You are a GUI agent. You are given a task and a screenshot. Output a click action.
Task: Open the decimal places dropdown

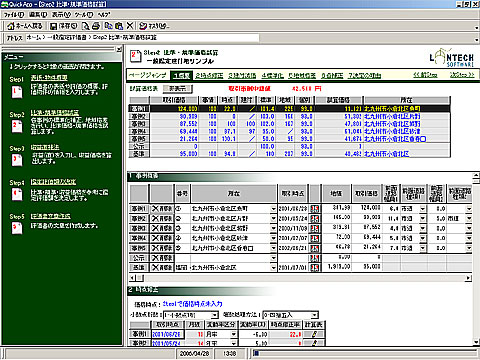point(215,315)
